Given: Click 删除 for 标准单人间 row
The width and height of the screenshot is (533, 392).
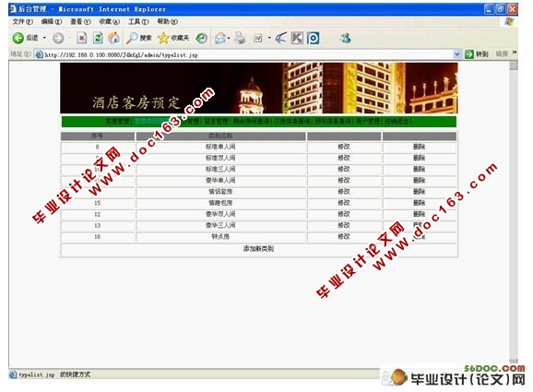Looking at the screenshot, I should (420, 147).
